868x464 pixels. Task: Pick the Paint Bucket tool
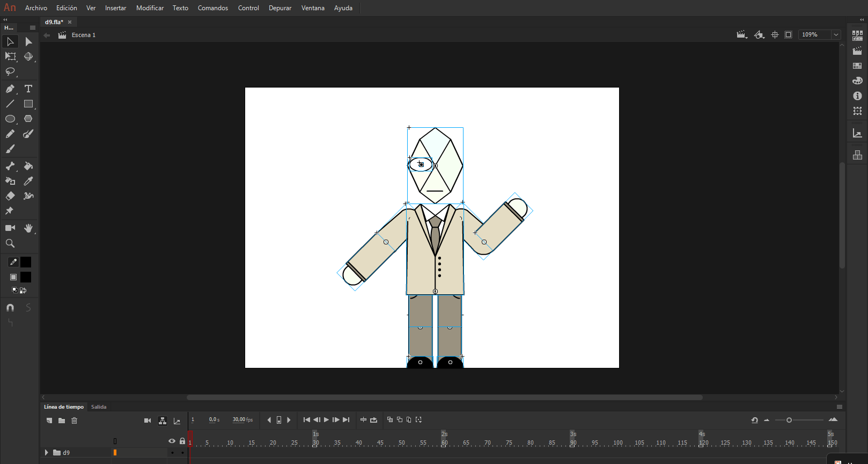tap(28, 166)
